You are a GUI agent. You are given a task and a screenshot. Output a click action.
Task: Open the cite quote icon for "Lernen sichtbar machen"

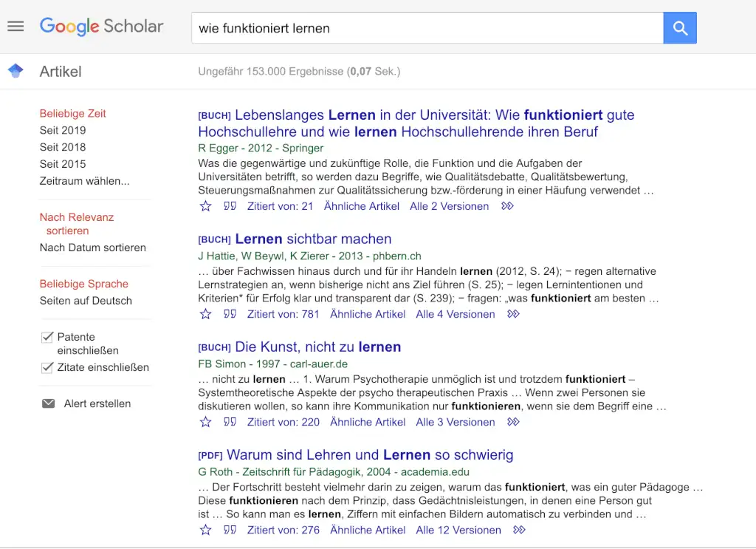point(230,314)
